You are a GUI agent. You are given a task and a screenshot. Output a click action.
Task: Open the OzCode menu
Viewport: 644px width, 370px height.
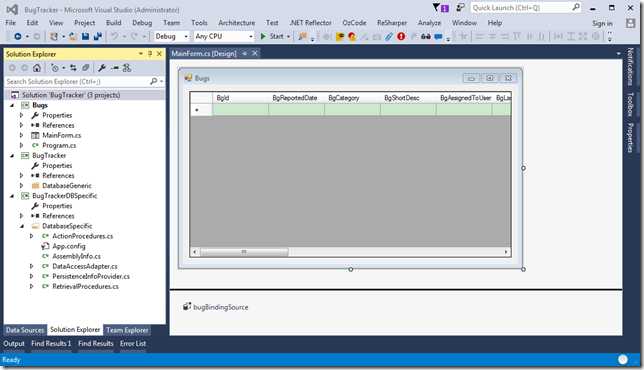pos(354,23)
